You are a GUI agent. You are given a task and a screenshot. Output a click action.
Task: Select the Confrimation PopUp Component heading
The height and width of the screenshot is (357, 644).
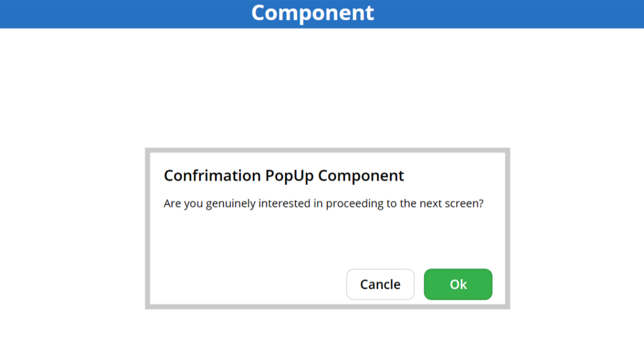pos(284,176)
